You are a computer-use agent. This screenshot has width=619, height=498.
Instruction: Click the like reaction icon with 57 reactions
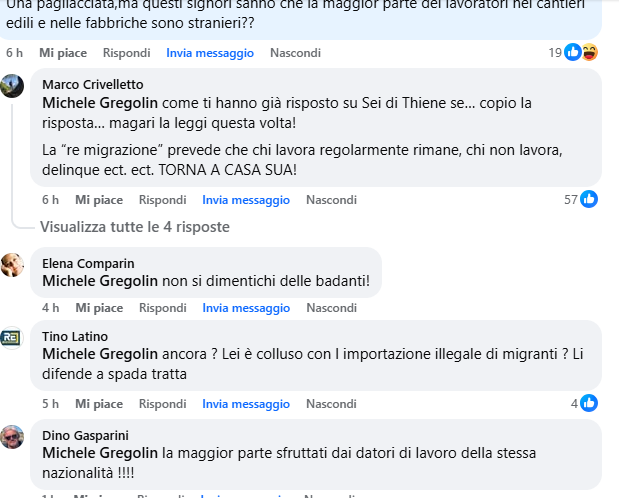click(x=589, y=200)
